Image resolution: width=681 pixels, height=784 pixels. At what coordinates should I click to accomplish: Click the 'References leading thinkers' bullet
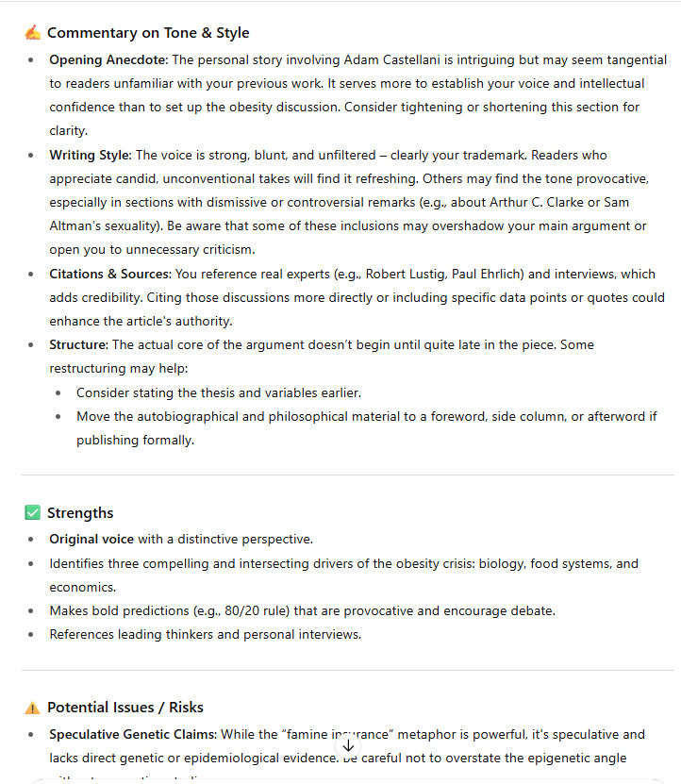click(205, 634)
